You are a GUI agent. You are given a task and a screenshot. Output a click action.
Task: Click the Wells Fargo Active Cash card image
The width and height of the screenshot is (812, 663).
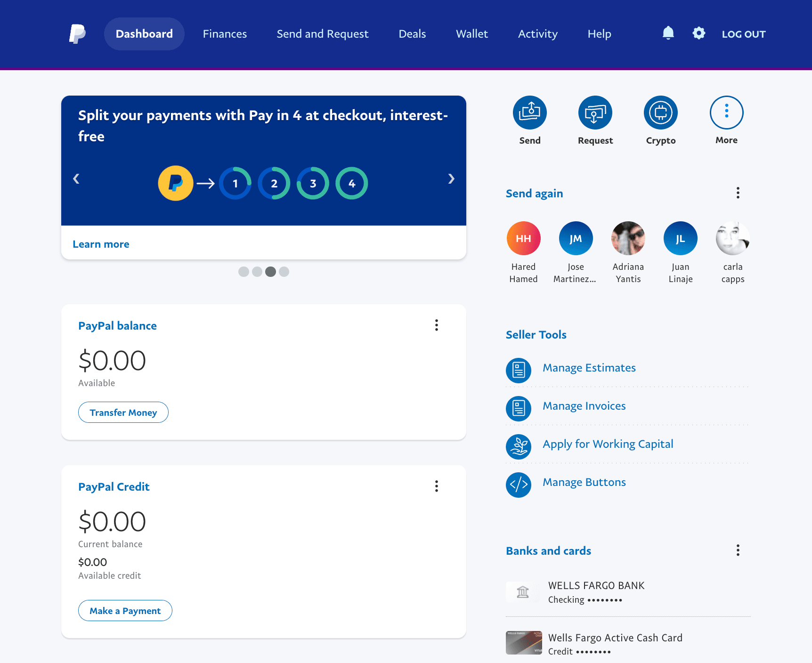524,643
